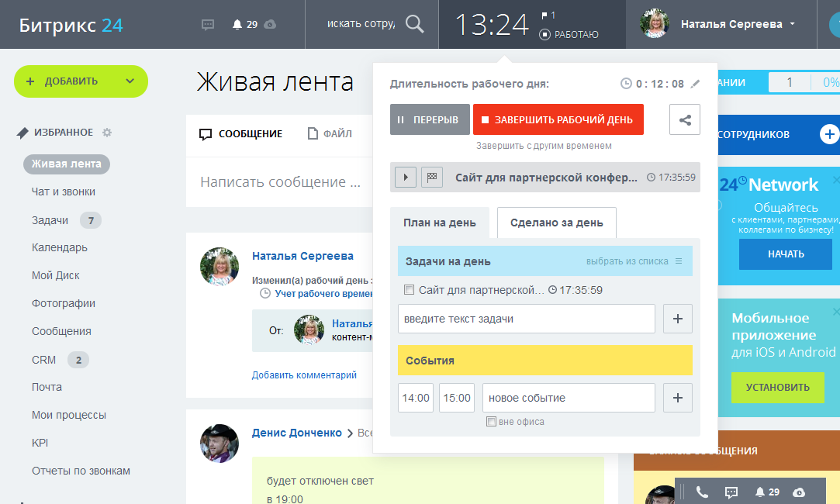This screenshot has width=840, height=504.
Task: Open favorites settings gear icon
Action: pyautogui.click(x=107, y=133)
